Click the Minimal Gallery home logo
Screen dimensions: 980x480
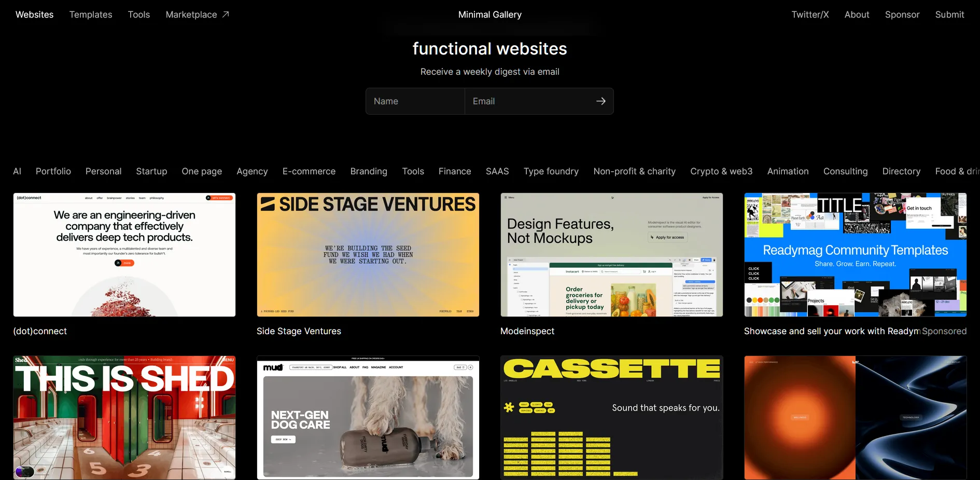tap(490, 15)
